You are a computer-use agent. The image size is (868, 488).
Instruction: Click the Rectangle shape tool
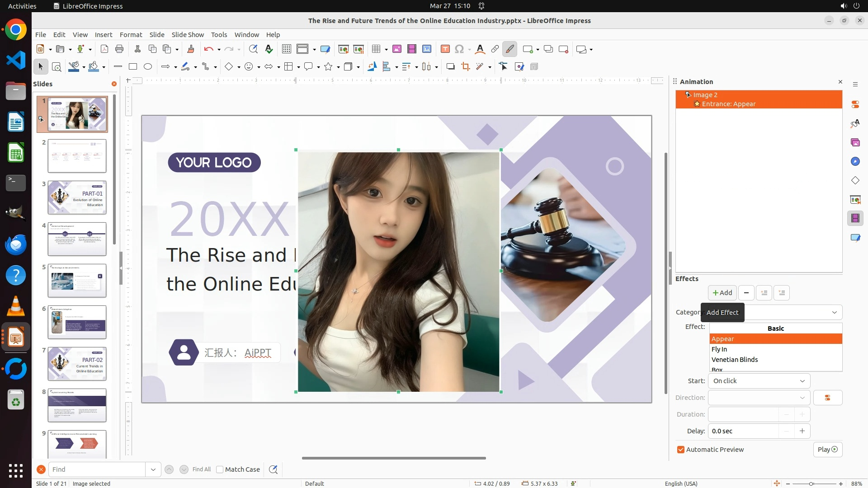coord(133,67)
